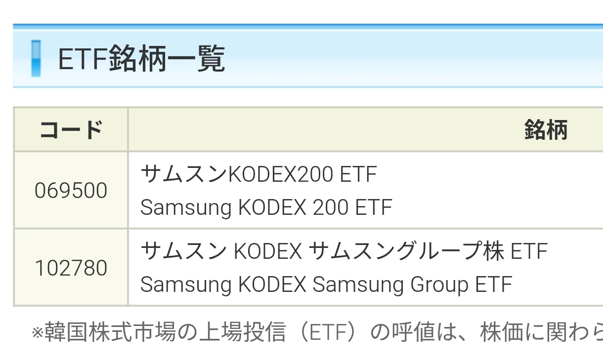Click the blue bar icon beside ETF銘柄一覧
This screenshot has width=603, height=364.
click(36, 59)
